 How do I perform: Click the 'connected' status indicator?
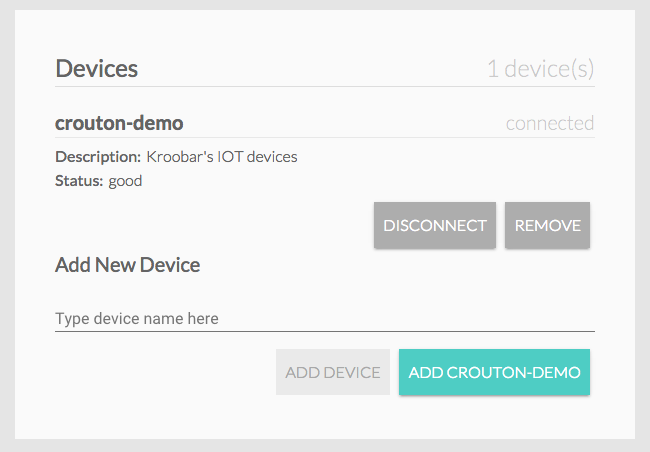click(549, 123)
